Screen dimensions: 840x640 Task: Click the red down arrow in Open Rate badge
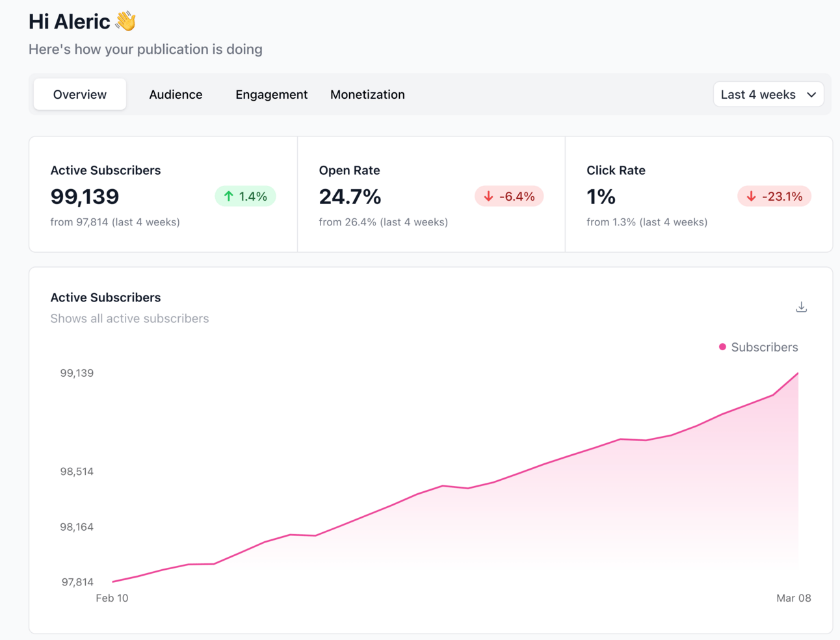point(488,196)
